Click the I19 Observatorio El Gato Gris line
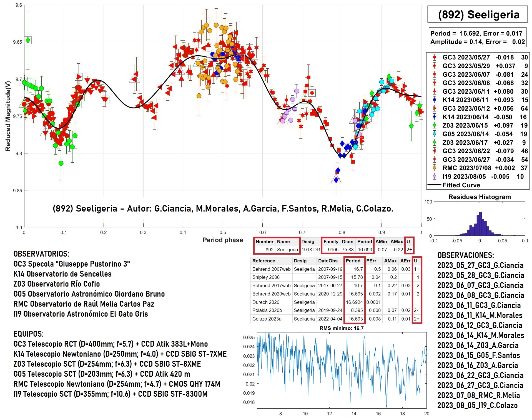Viewport: 532px width, 420px height. pyautogui.click(x=81, y=314)
